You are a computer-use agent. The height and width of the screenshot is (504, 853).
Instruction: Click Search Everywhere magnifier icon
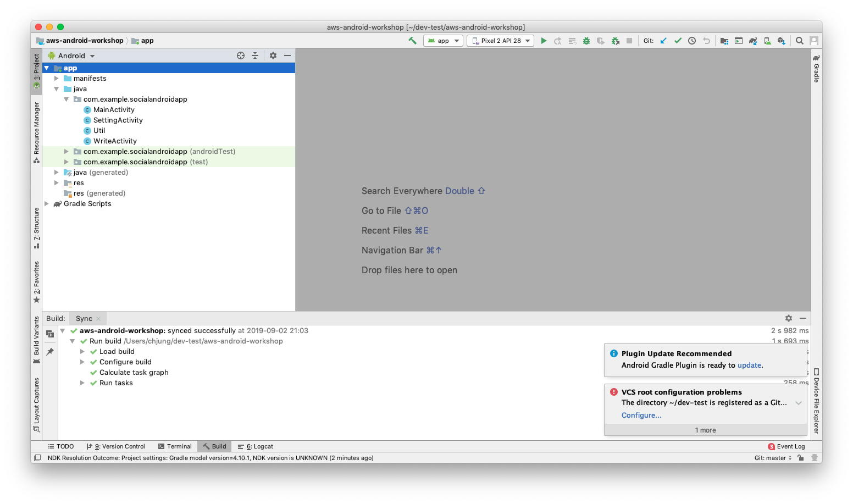click(x=800, y=41)
